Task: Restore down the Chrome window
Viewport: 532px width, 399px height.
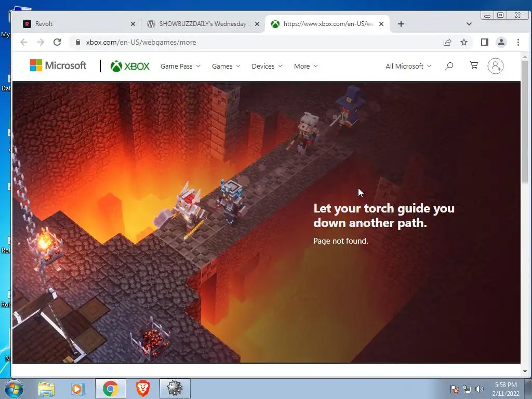Action: pos(500,15)
